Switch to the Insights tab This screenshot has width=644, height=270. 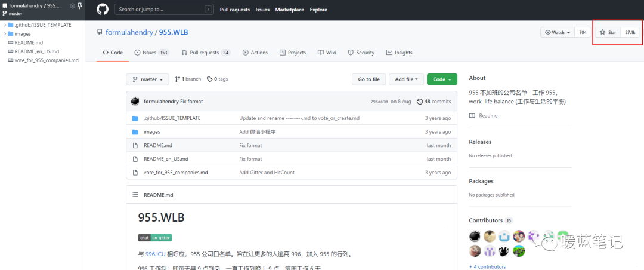point(399,53)
